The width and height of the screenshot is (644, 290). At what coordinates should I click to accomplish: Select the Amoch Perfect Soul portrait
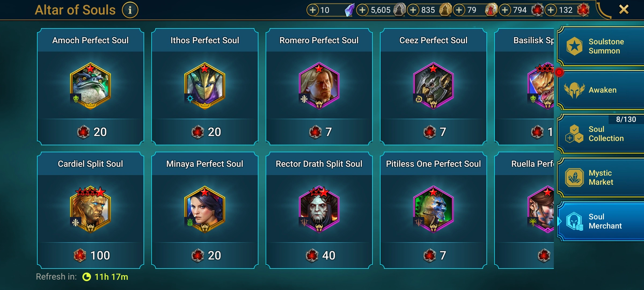coord(90,86)
